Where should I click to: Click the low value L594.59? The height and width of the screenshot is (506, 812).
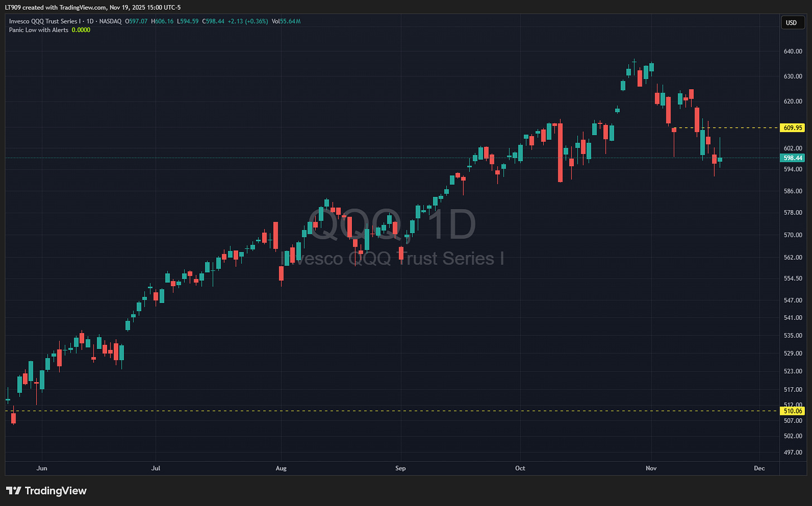[x=187, y=21]
